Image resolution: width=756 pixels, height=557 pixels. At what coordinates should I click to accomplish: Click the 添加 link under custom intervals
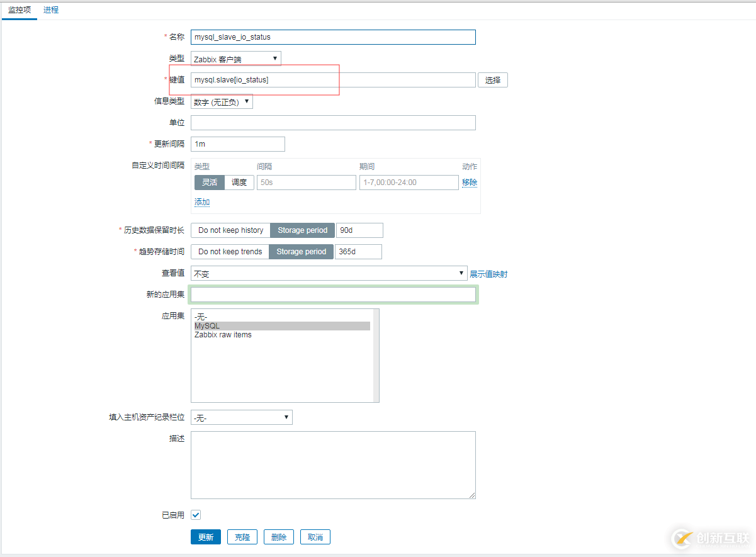(x=201, y=202)
